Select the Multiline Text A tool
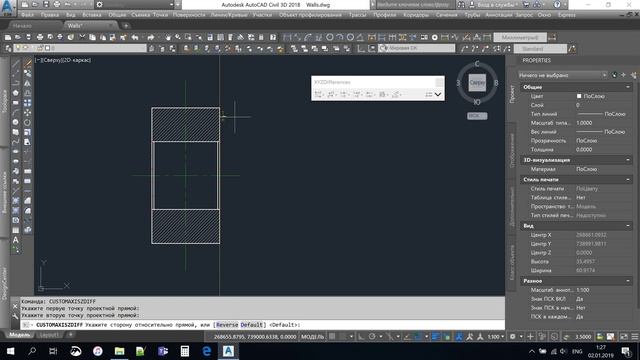 tap(16, 240)
